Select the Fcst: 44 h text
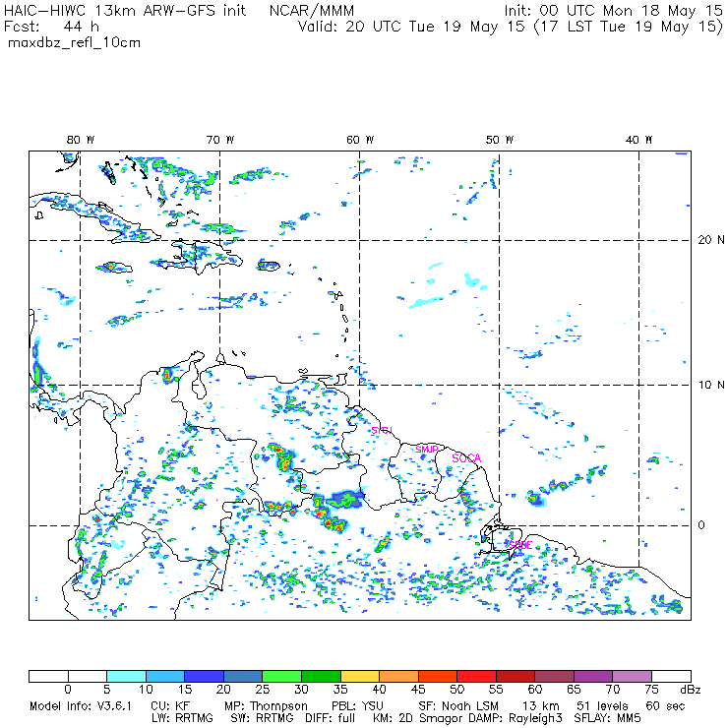Screen dimensions: 728x728 (x=51, y=27)
